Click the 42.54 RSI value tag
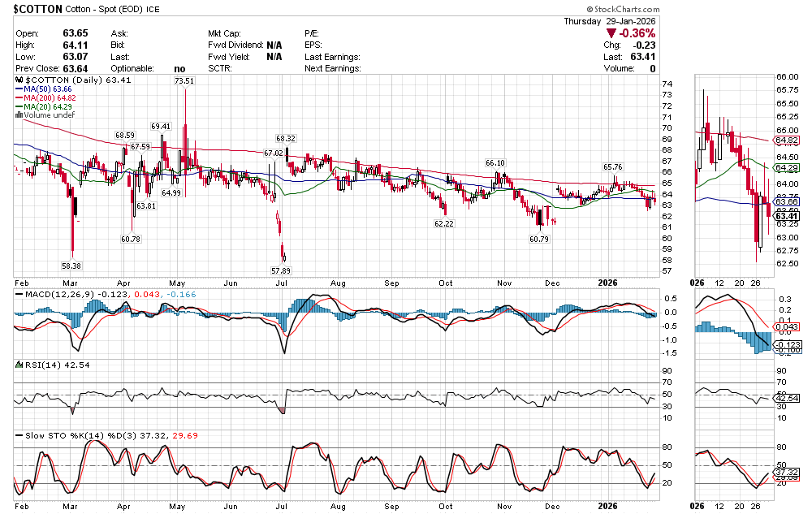This screenshot has width=812, height=514. pos(786,400)
